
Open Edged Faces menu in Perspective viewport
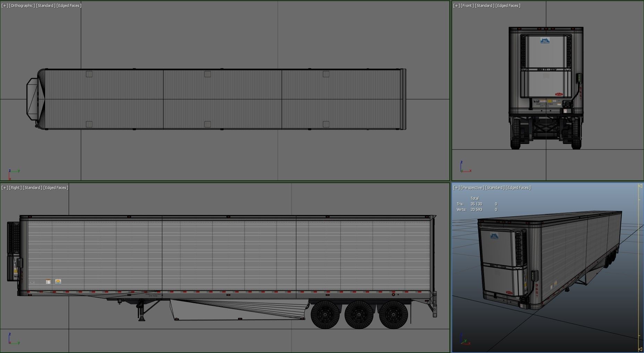(518, 188)
